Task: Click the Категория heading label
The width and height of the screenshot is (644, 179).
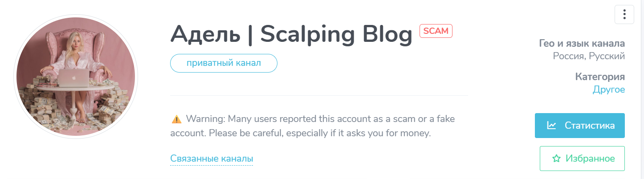Action: pos(600,77)
